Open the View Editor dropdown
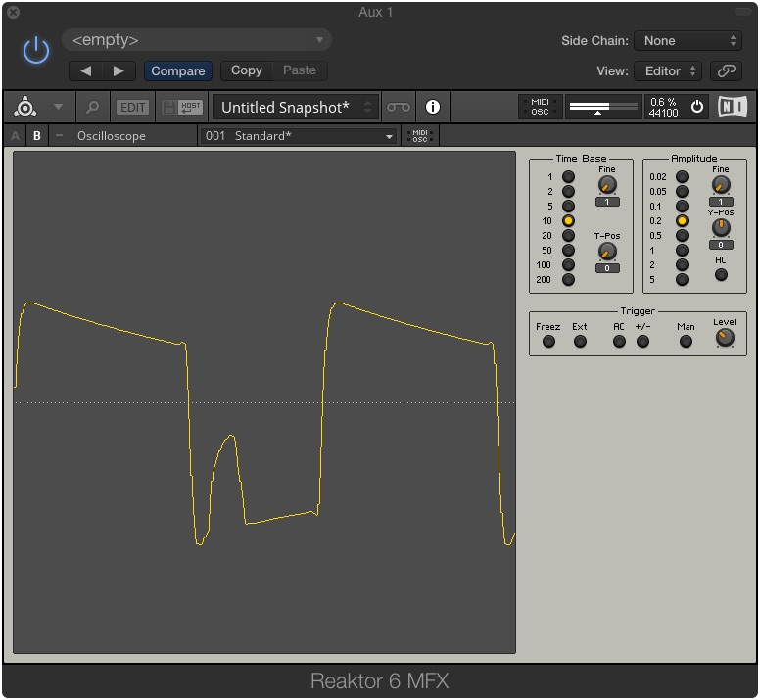760x700 pixels. tap(668, 70)
